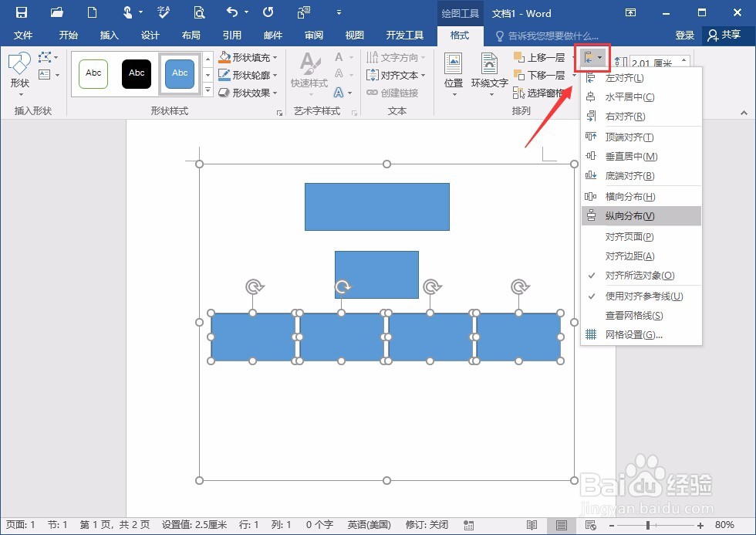Open Shape Styles dialog launcher
The height and width of the screenshot is (535, 756).
279,113
